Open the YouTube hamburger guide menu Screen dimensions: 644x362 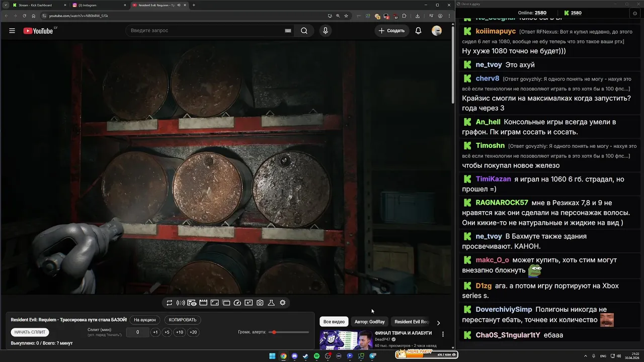12,31
